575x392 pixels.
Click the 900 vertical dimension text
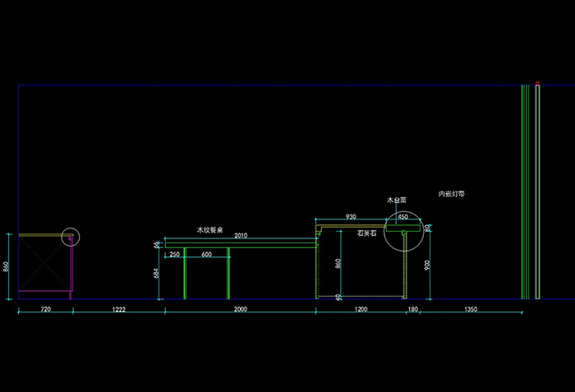[x=425, y=265]
